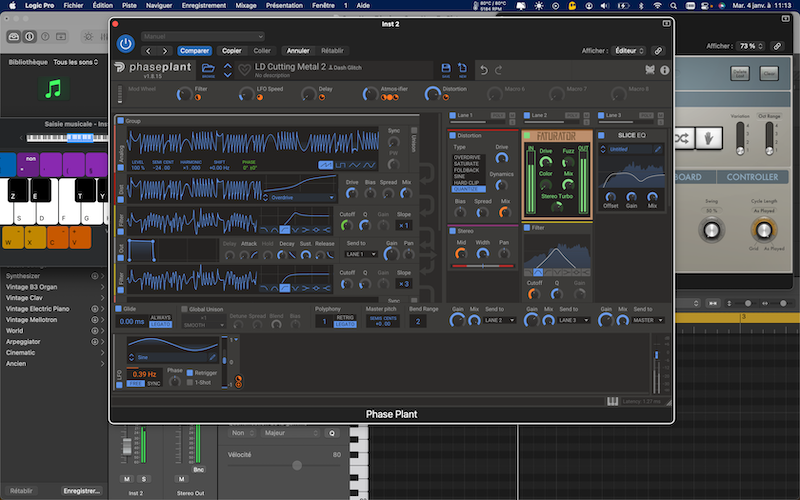The height and width of the screenshot is (500, 800).
Task: Favorite the preset with the heart icon
Action: (x=244, y=70)
